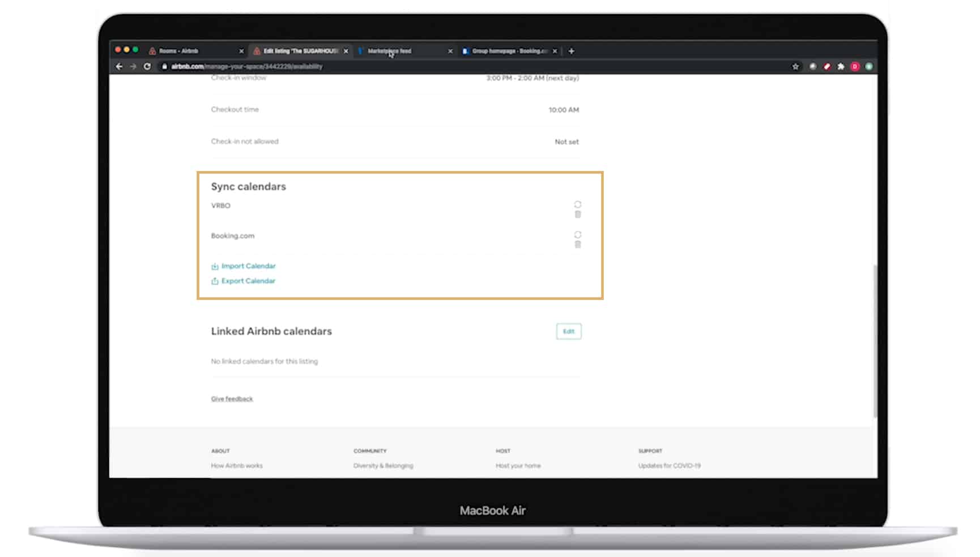Open the Group homepage Booking.com tab

point(510,51)
